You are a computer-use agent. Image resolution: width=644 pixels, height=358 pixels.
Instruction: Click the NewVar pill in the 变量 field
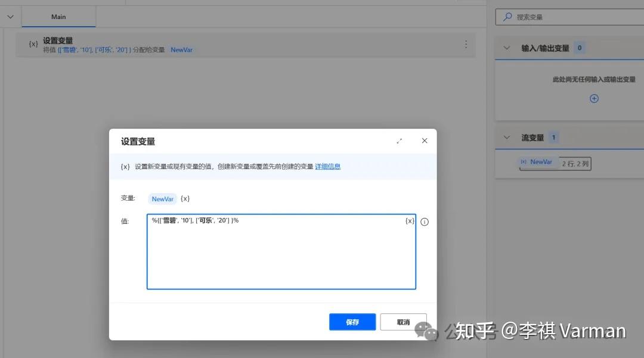(162, 198)
